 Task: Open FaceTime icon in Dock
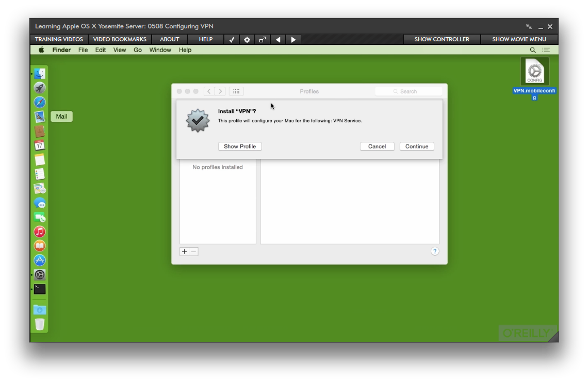(40, 217)
